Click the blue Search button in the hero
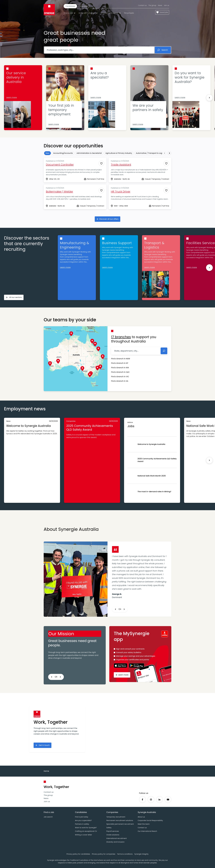This screenshot has width=215, height=868. [x=163, y=50]
